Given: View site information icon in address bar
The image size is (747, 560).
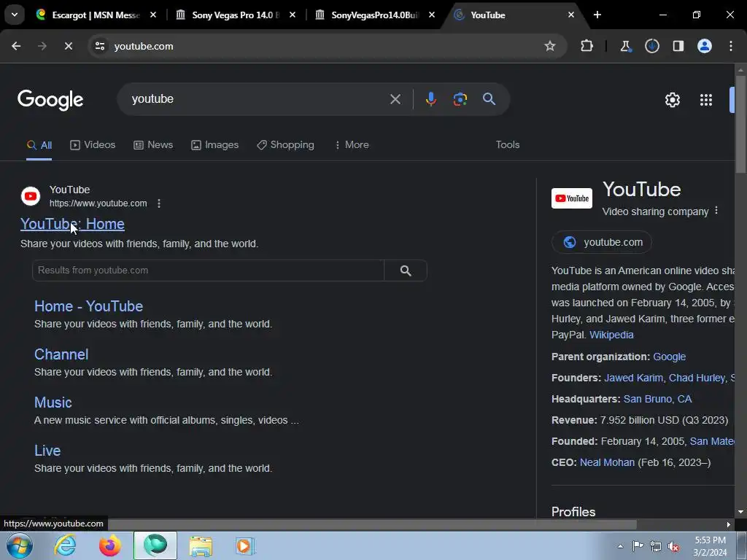Looking at the screenshot, I should [x=99, y=46].
